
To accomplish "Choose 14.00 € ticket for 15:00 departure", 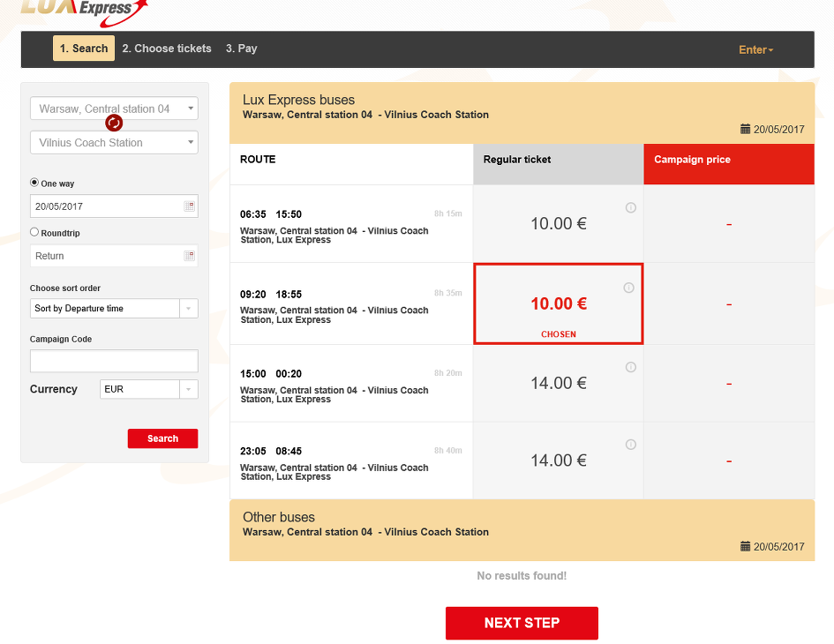I will coord(559,384).
